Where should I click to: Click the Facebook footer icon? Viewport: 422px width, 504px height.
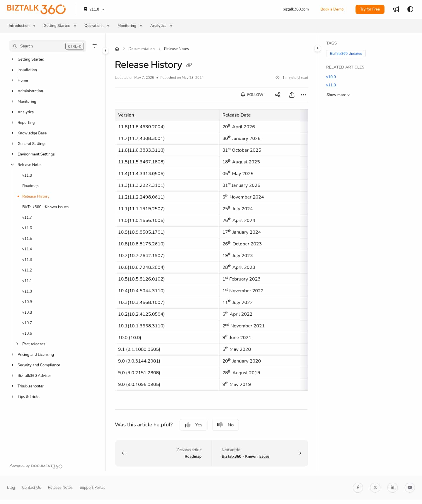[358, 487]
